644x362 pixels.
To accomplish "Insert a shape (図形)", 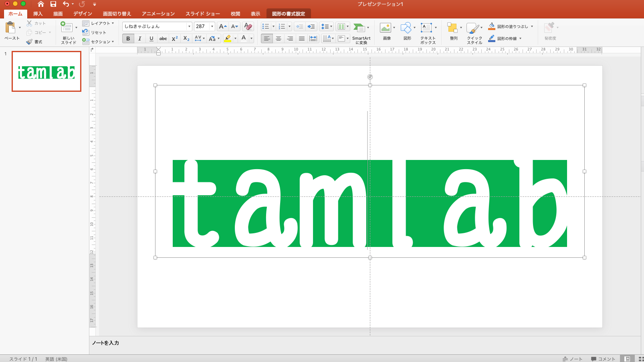I will click(x=406, y=27).
